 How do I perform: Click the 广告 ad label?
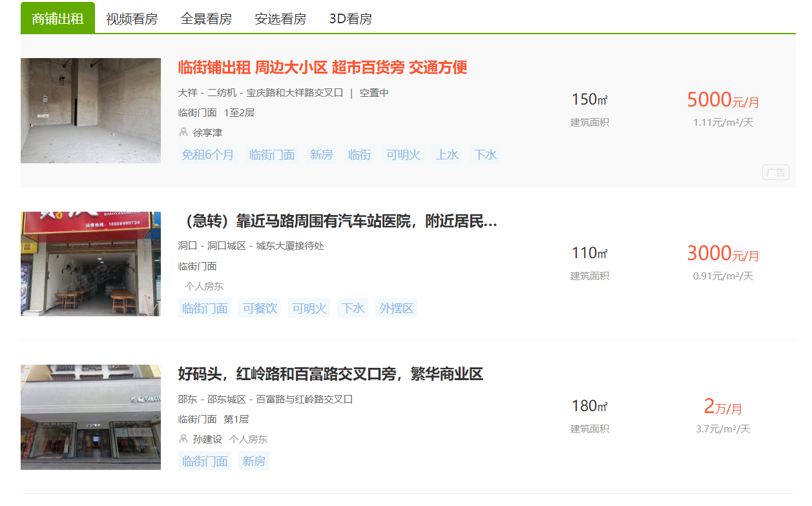click(776, 172)
